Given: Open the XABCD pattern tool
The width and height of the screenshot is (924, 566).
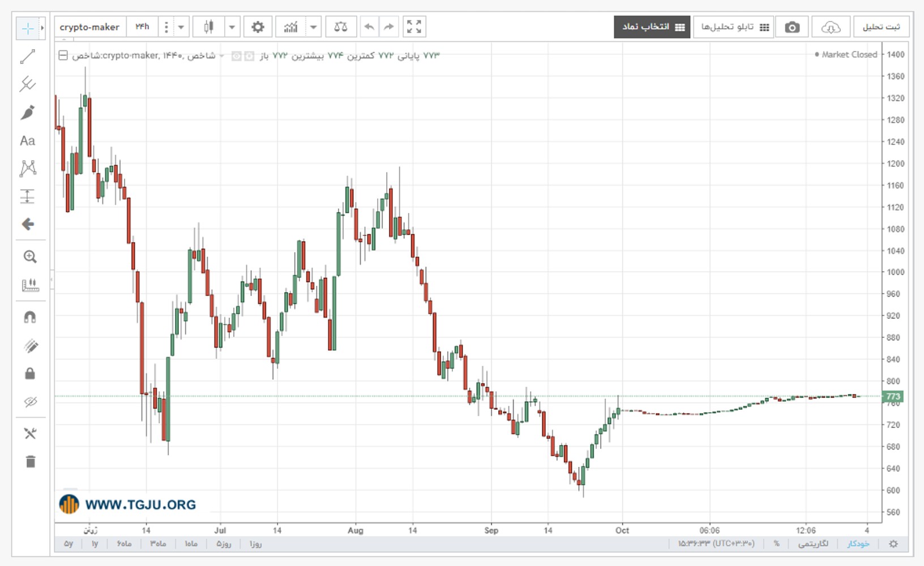Looking at the screenshot, I should tap(28, 168).
